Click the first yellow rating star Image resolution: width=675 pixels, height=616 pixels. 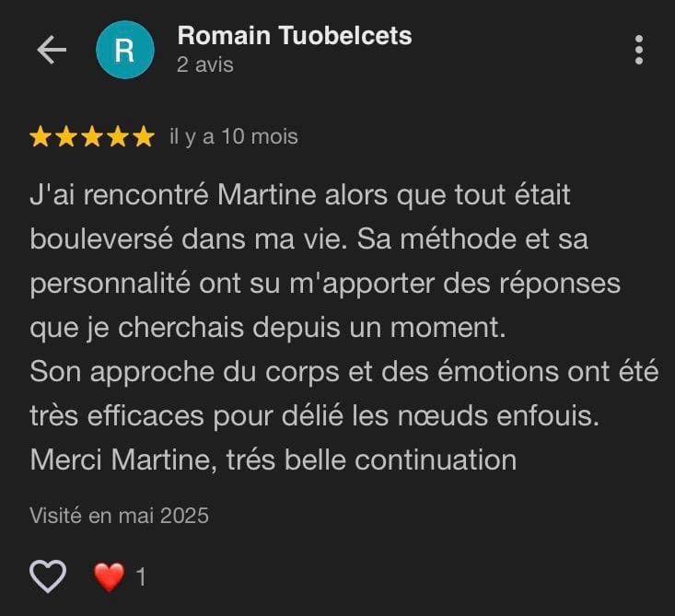[x=41, y=137]
